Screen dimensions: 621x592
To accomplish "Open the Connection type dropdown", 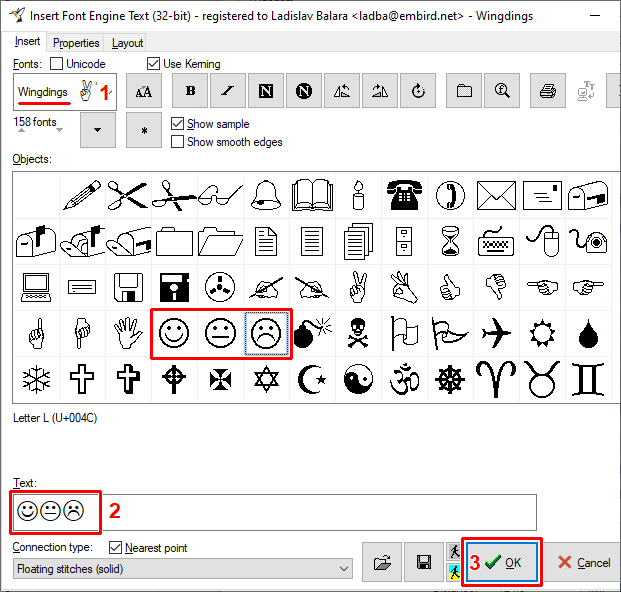I will point(183,568).
